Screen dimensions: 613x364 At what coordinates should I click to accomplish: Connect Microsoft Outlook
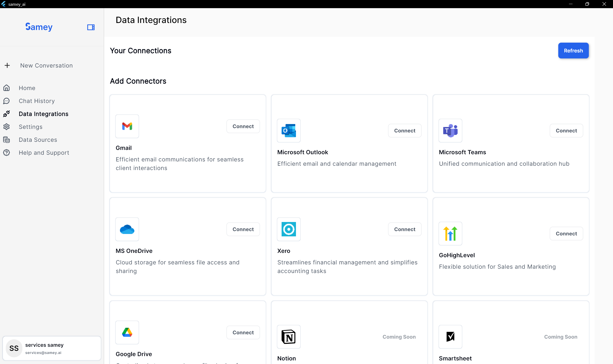405,131
